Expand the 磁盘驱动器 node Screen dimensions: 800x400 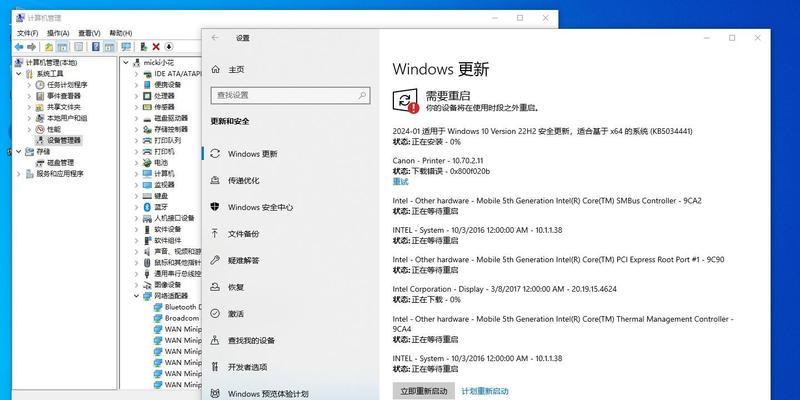pyautogui.click(x=136, y=118)
